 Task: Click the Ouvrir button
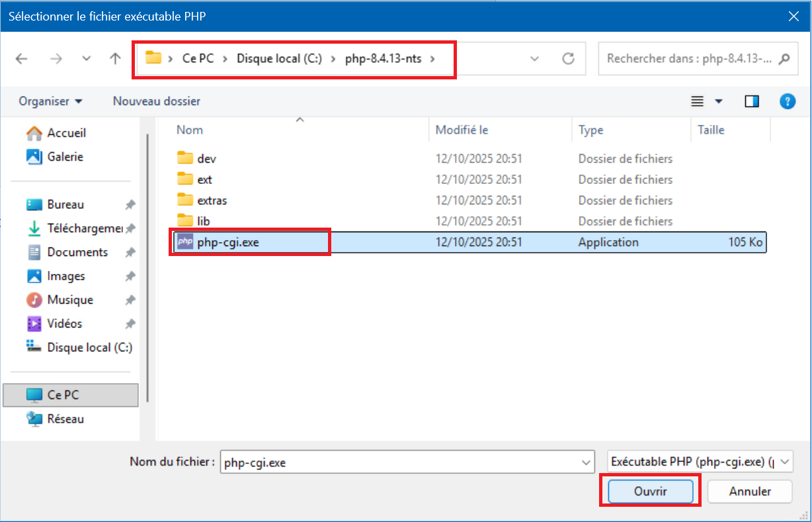click(x=650, y=492)
